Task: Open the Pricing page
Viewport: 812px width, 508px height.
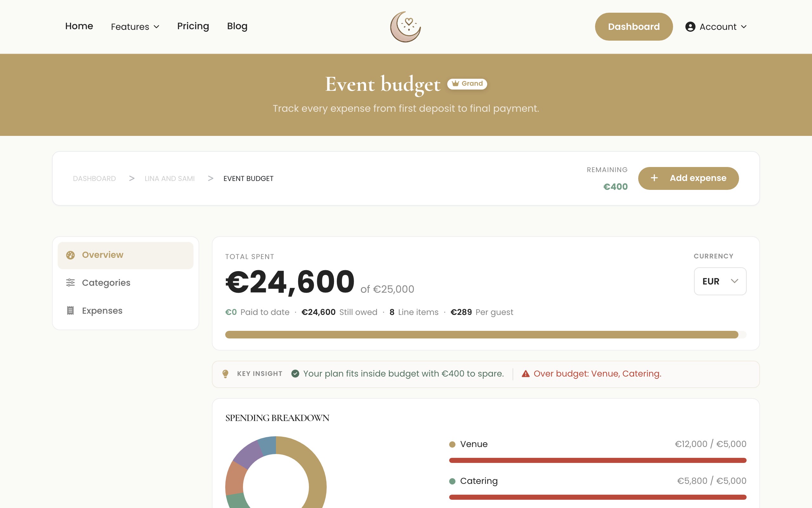Action: pos(193,26)
